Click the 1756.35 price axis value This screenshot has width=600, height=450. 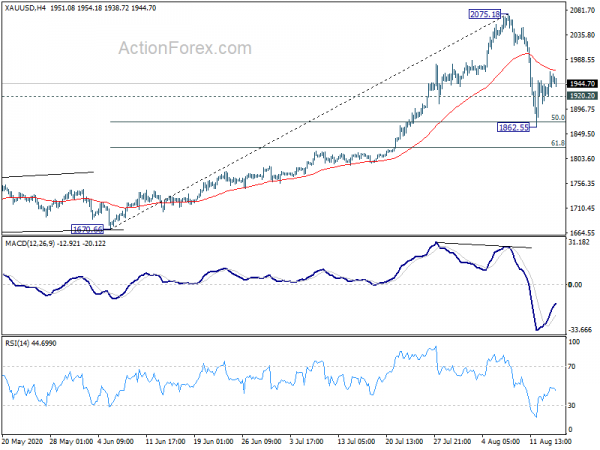tap(582, 184)
